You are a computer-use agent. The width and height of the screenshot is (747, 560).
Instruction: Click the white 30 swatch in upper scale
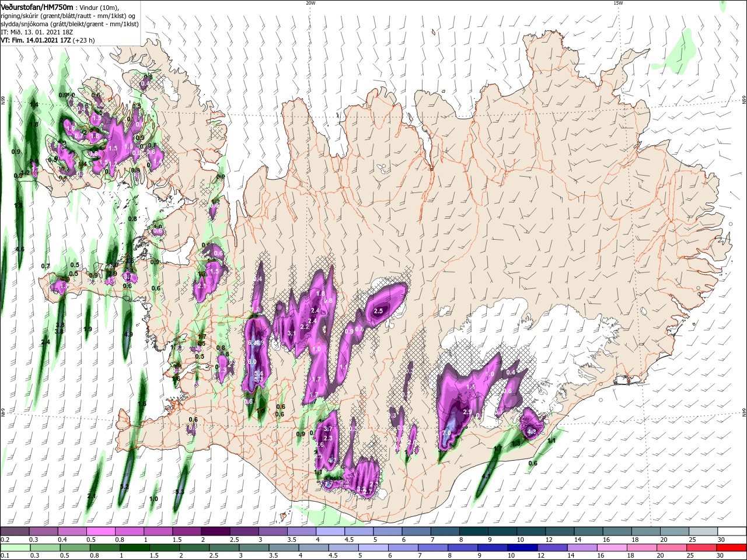[731, 531]
